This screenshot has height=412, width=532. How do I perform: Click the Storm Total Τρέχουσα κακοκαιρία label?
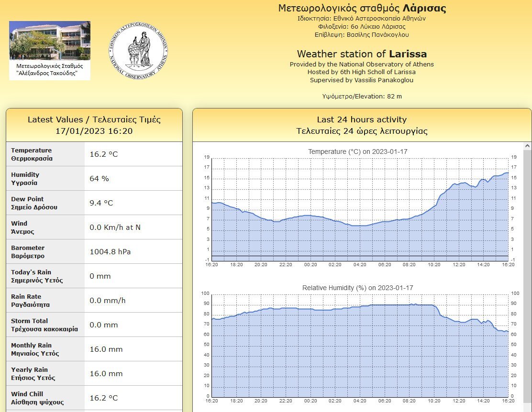44,325
